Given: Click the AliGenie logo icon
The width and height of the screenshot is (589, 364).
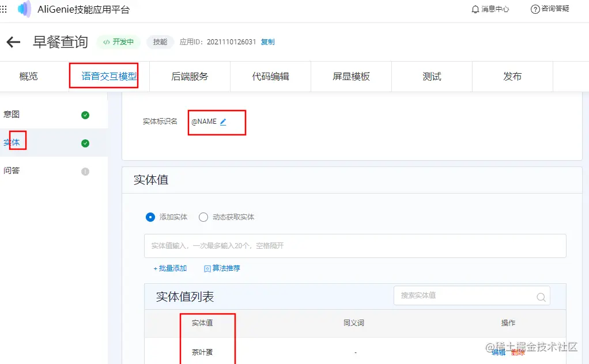Looking at the screenshot, I should (x=25, y=9).
